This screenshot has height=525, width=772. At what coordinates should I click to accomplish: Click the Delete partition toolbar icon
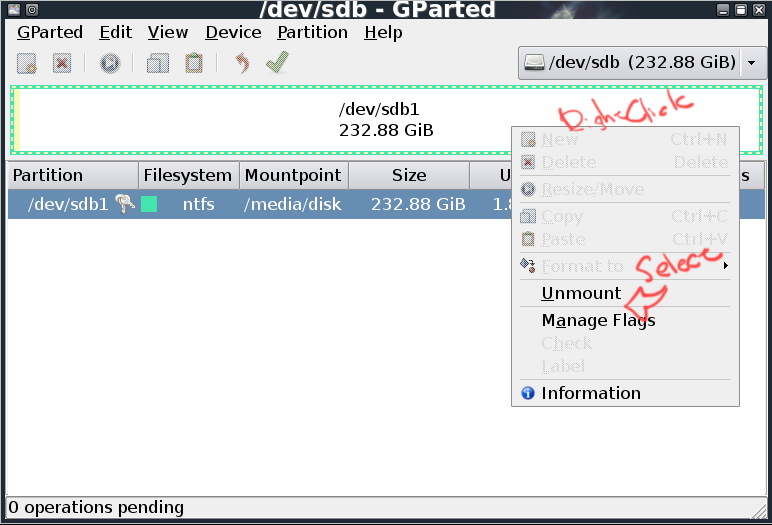point(62,63)
